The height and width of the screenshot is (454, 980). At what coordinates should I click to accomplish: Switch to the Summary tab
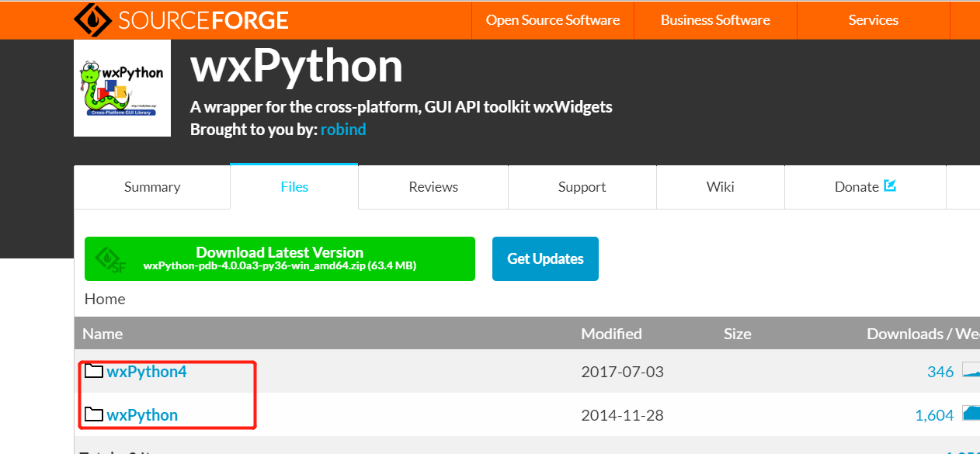click(151, 186)
